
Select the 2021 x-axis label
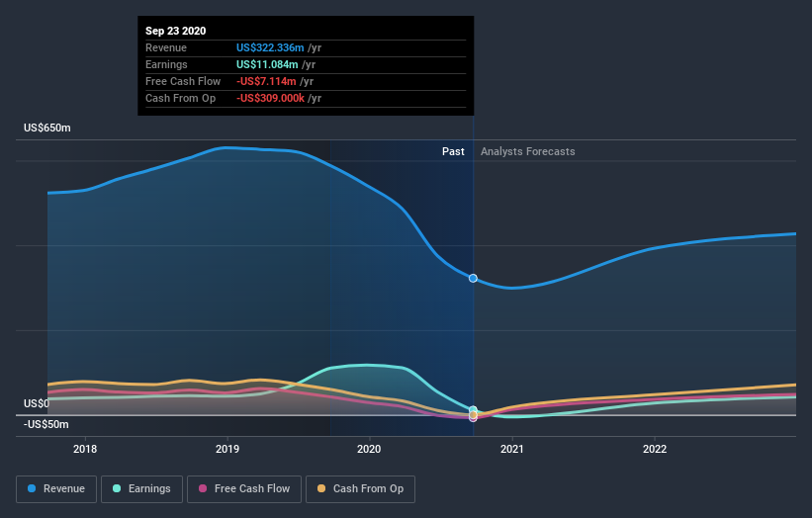(x=511, y=449)
